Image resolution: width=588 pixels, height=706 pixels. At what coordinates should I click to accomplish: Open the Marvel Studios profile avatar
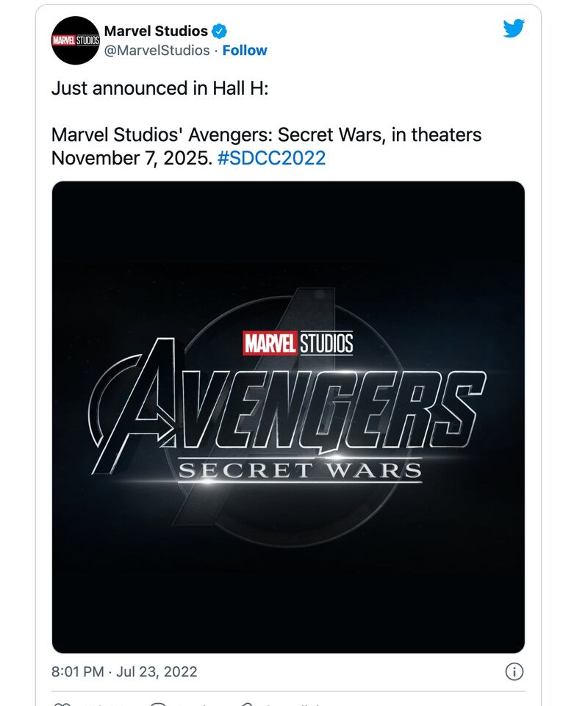click(75, 40)
